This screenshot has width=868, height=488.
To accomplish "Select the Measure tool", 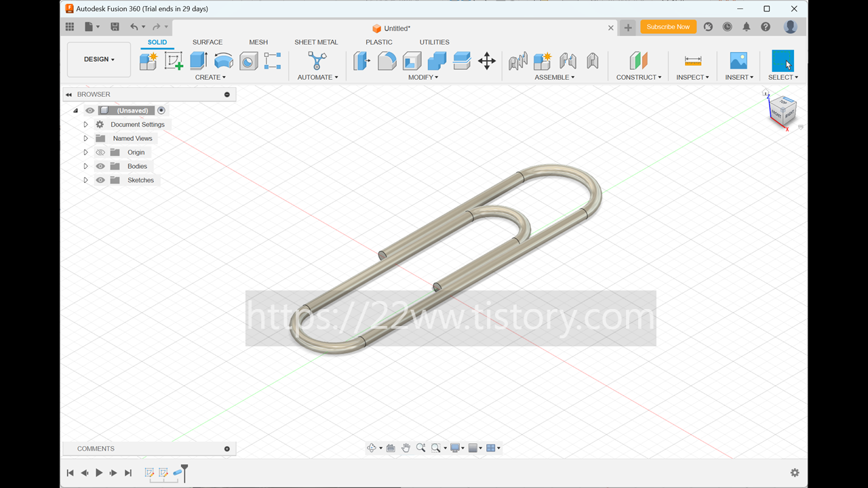I will (x=693, y=61).
